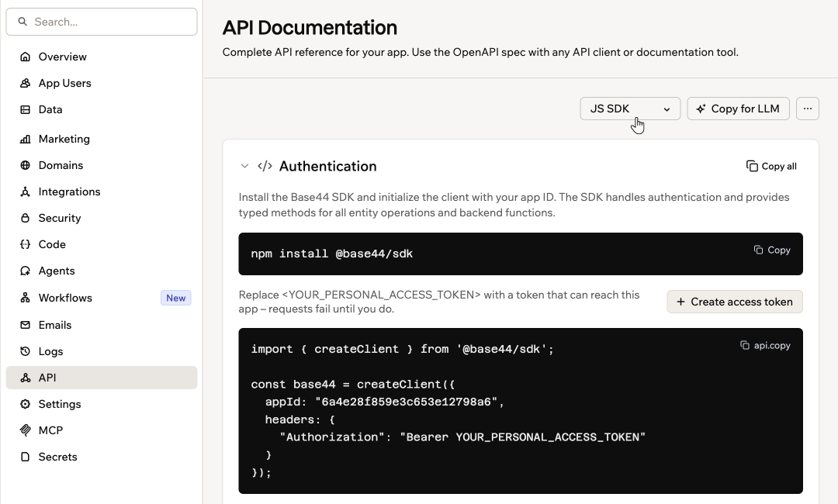838x504 pixels.
Task: Click the search magnifier icon
Action: click(23, 22)
